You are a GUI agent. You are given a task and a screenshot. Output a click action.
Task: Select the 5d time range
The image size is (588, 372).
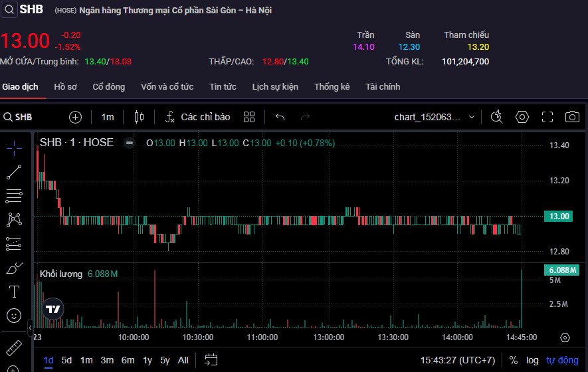(66, 360)
